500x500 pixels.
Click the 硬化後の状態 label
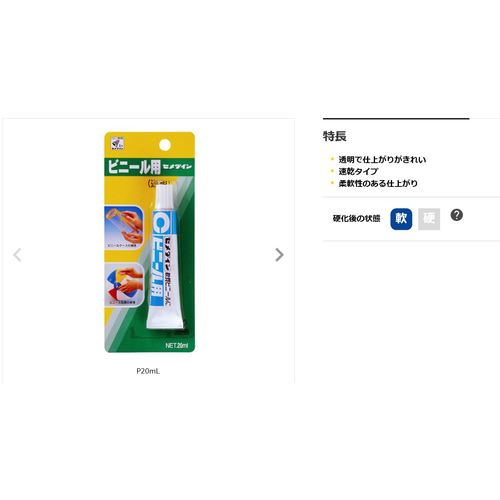[x=356, y=219]
